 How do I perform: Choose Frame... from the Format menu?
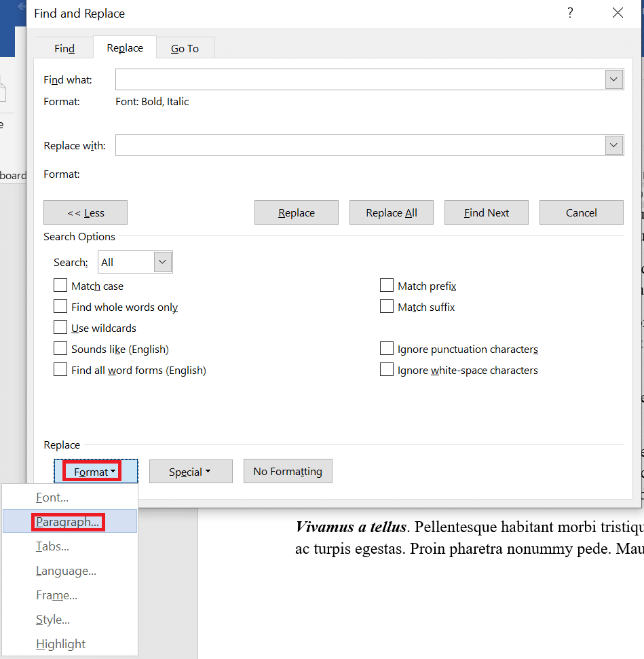70,595
